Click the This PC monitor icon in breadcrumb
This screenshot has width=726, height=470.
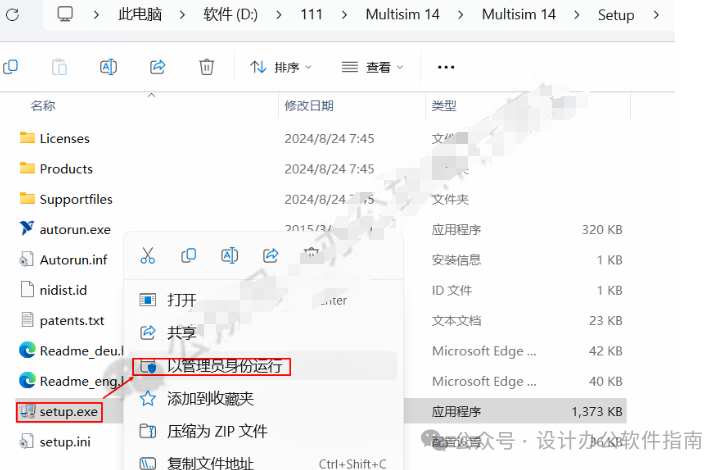(x=65, y=14)
